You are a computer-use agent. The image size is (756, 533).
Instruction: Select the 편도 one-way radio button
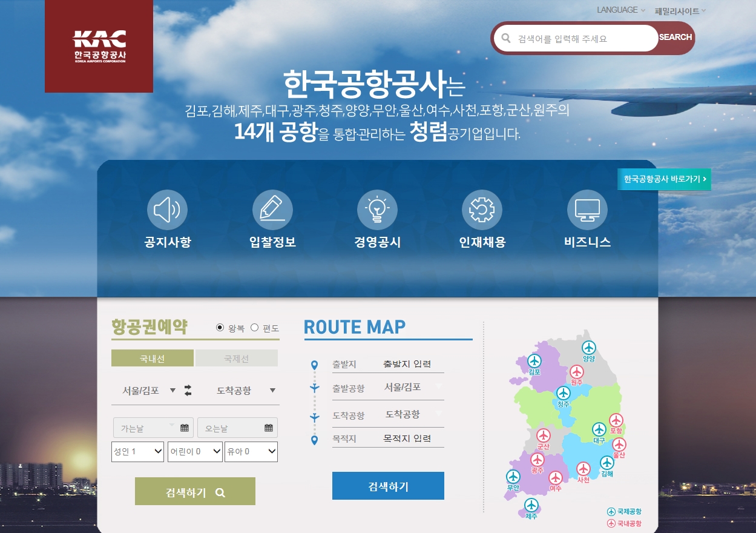[254, 328]
